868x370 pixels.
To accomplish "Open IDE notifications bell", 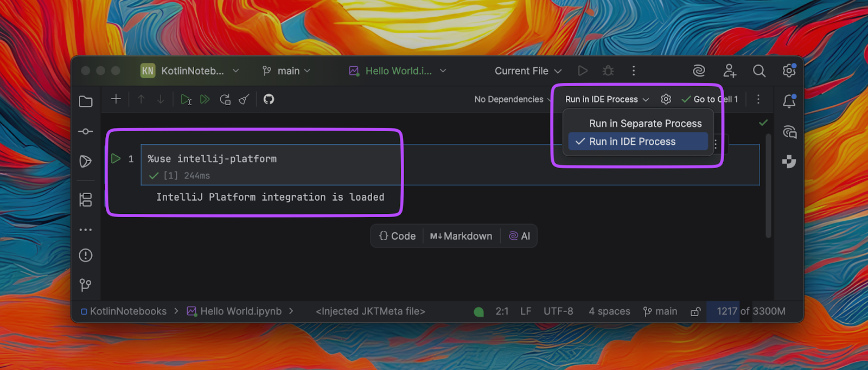I will pyautogui.click(x=789, y=101).
